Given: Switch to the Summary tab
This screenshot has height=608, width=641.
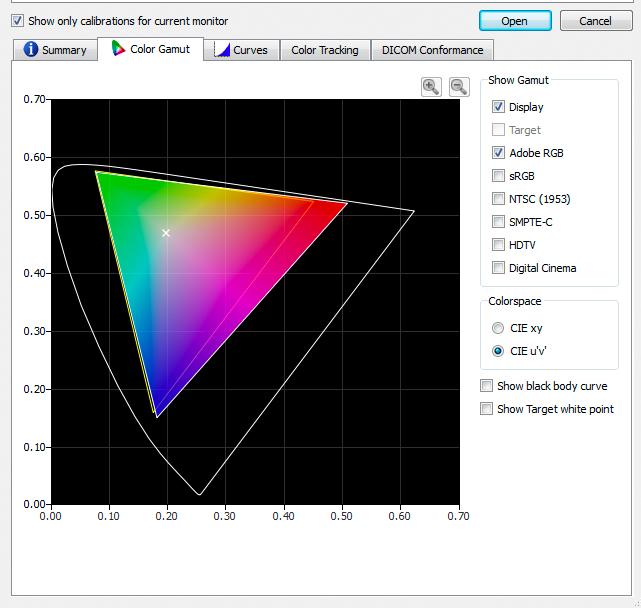Looking at the screenshot, I should pyautogui.click(x=55, y=50).
